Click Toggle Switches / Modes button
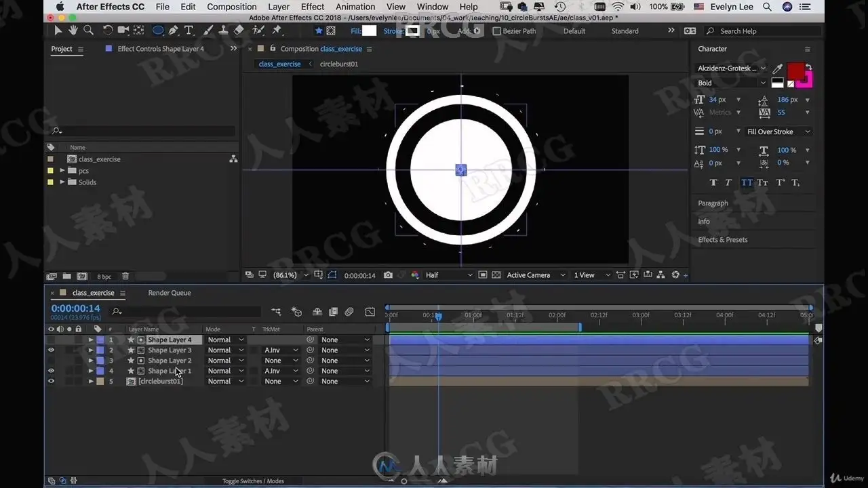The image size is (868, 488). pyautogui.click(x=253, y=481)
